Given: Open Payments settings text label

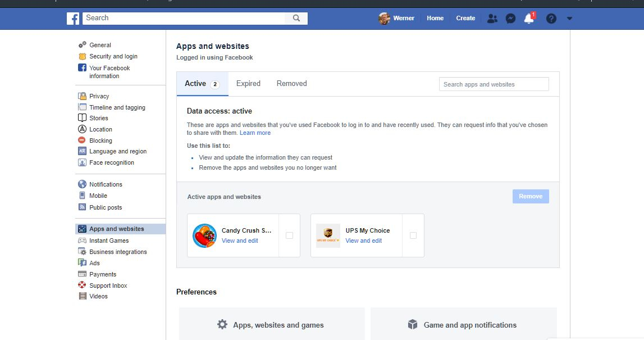Looking at the screenshot, I should pos(103,274).
